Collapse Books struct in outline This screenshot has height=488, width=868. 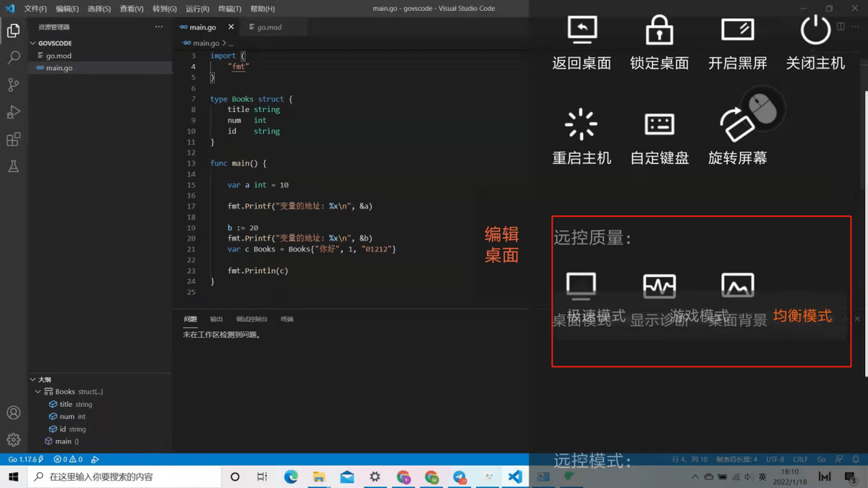coord(38,392)
